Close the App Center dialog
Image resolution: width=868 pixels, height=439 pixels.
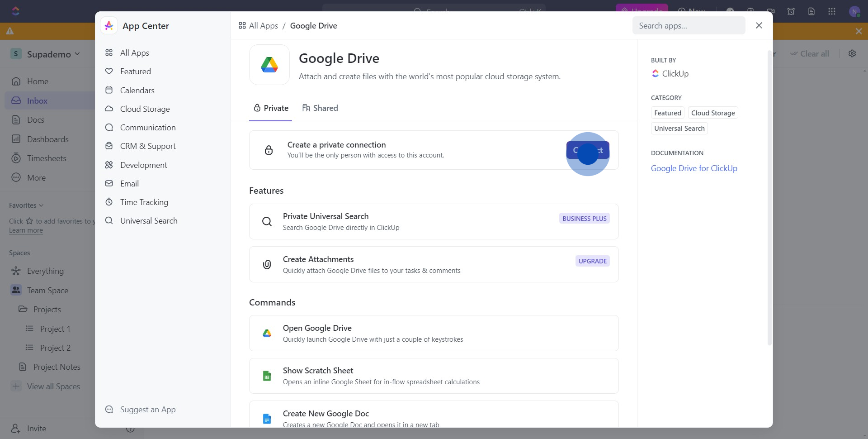(x=759, y=26)
